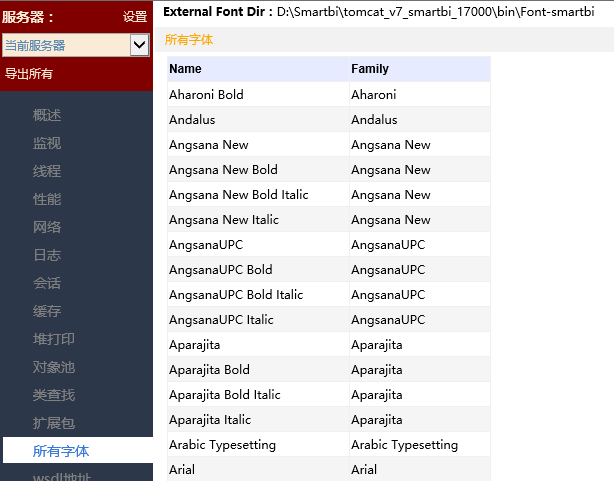Open 对象池 menu item
The image size is (614, 481).
coord(54,367)
